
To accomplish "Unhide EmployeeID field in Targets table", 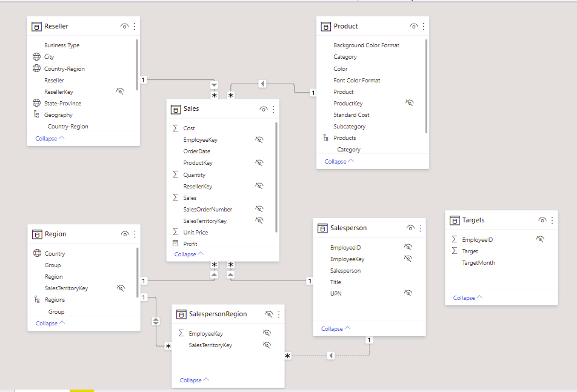I will point(540,239).
